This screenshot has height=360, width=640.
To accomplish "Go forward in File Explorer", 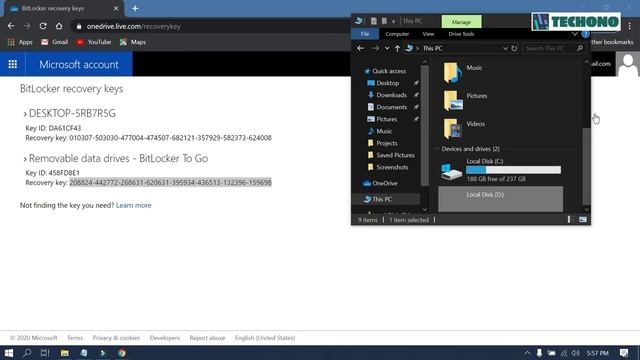I will 375,48.
